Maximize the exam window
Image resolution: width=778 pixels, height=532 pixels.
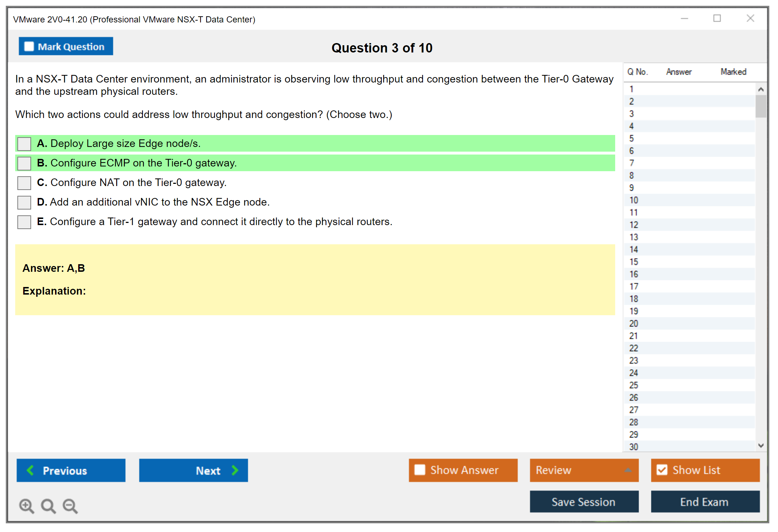(717, 18)
